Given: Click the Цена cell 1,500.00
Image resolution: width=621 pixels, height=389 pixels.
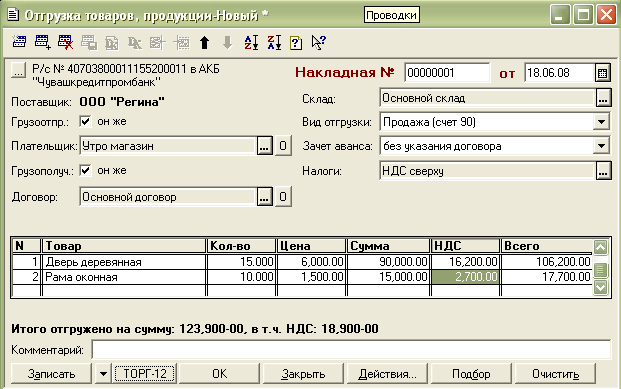Looking at the screenshot, I should click(x=311, y=277).
